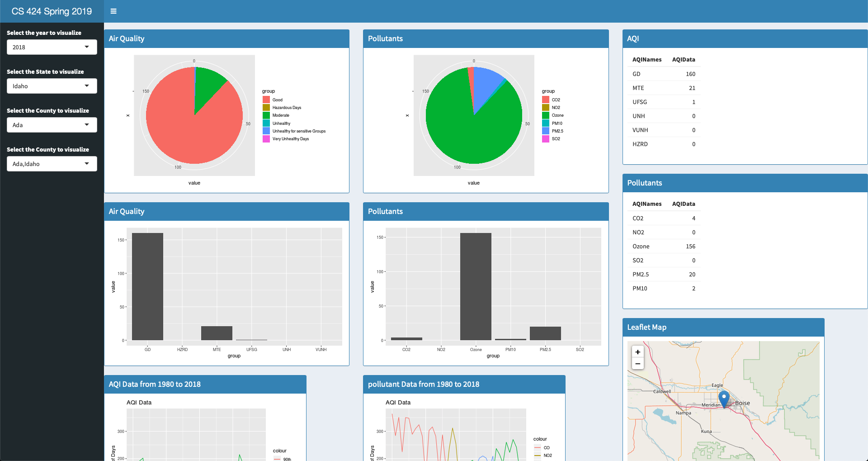The width and height of the screenshot is (868, 461).
Task: Click the PM2.5 legend swatch
Action: point(546,131)
